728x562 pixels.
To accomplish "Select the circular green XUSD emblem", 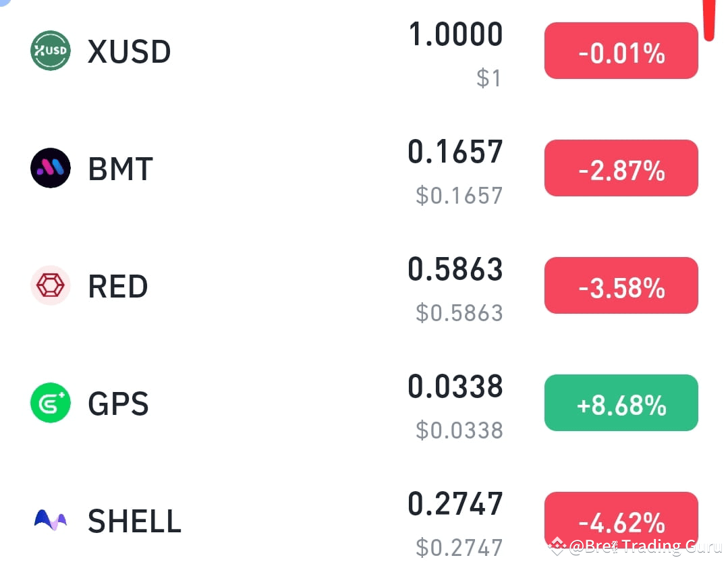I will [49, 50].
